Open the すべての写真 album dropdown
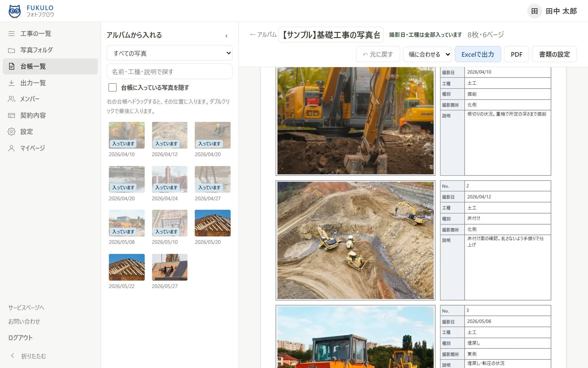Screen dimensions: 588x368 click(170, 53)
